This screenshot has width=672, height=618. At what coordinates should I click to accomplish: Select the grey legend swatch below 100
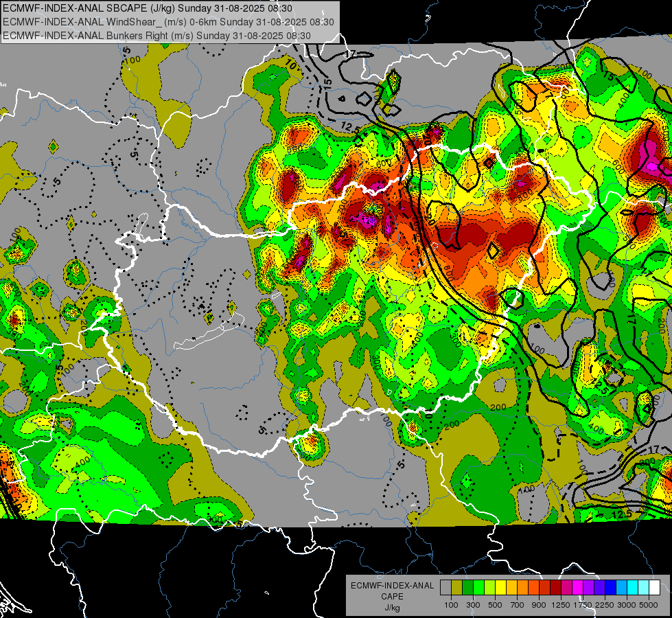(x=445, y=588)
